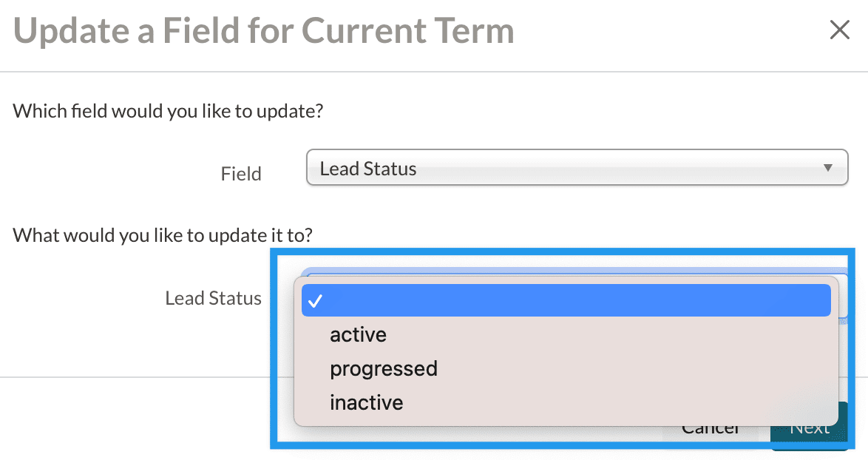Click the Field dropdown arrow

click(x=828, y=169)
